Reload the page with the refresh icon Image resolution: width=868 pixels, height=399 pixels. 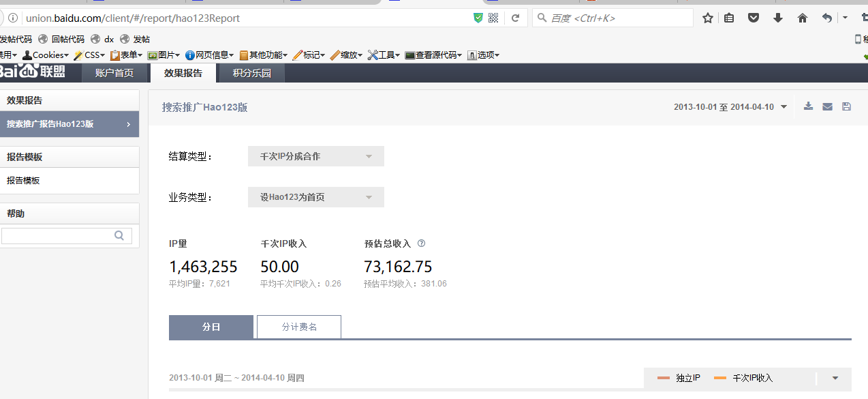(x=516, y=18)
